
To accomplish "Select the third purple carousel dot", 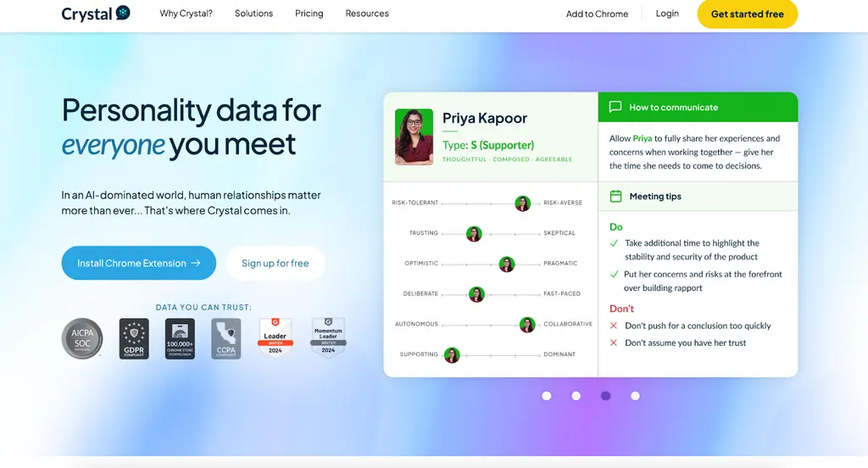I will pos(605,396).
